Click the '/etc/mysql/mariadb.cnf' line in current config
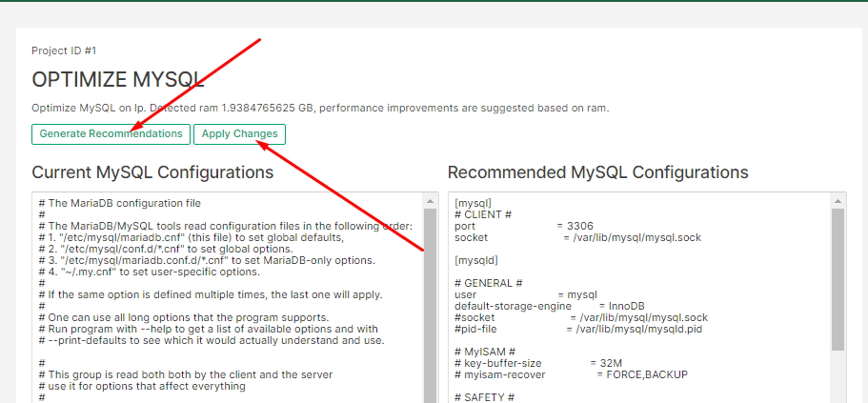Screen dimensions: 868x403 (x=192, y=237)
